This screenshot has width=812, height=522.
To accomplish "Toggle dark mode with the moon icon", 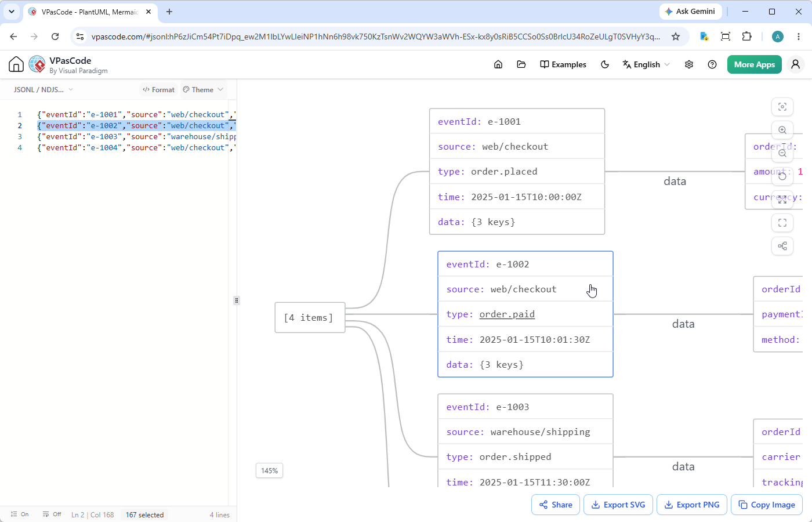I will [605, 64].
